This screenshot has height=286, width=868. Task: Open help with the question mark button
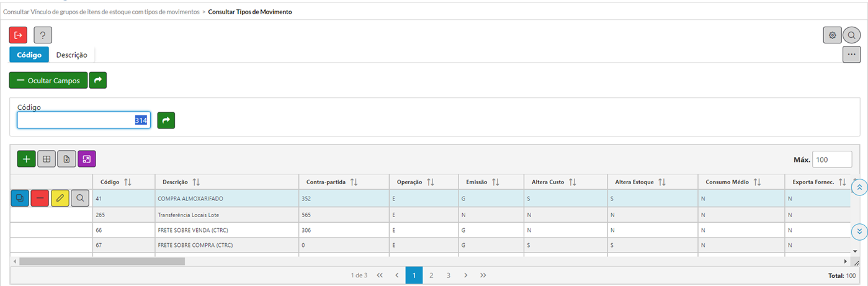[x=43, y=35]
